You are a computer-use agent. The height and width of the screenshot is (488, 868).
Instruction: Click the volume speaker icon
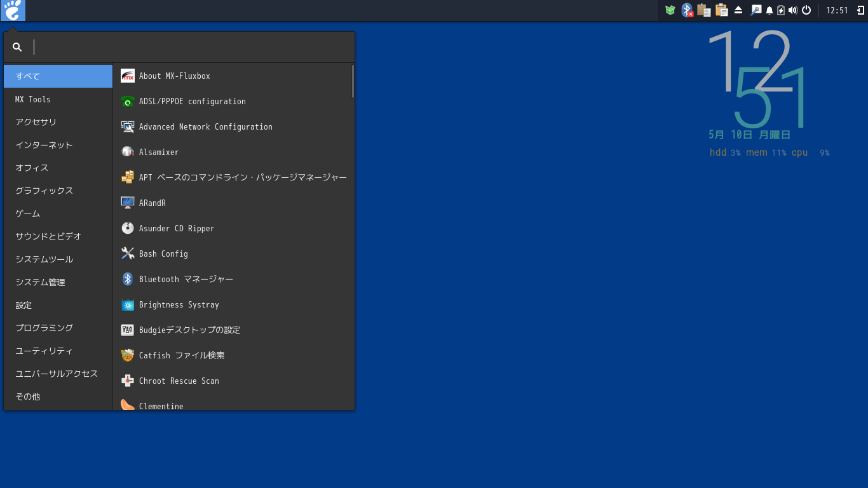click(x=792, y=10)
